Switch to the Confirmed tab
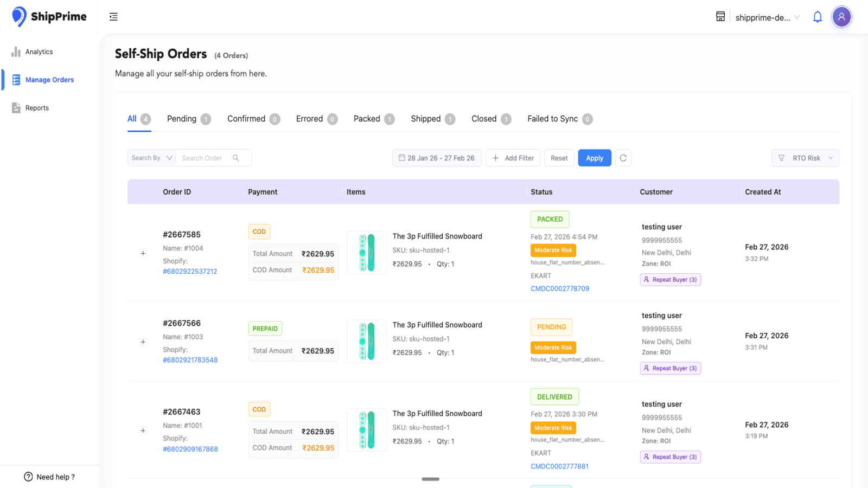Image resolution: width=868 pixels, height=488 pixels. tap(253, 119)
